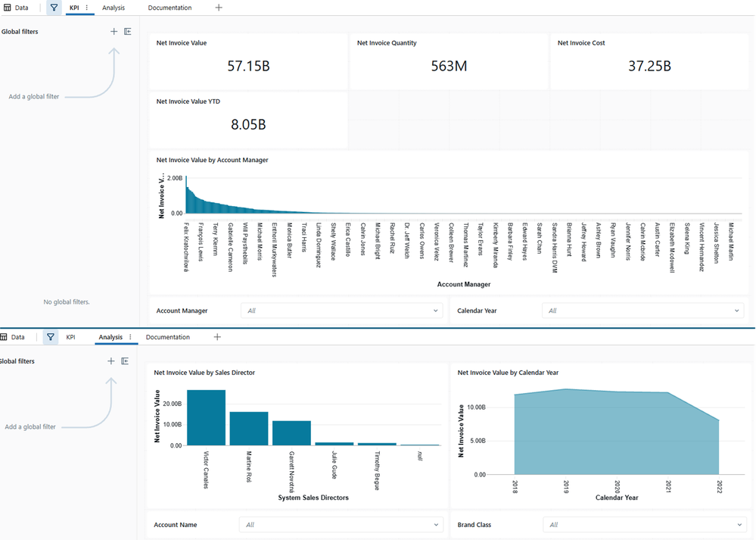Click axis label 'François Lewis'
The height and width of the screenshot is (540, 756).
(x=201, y=242)
